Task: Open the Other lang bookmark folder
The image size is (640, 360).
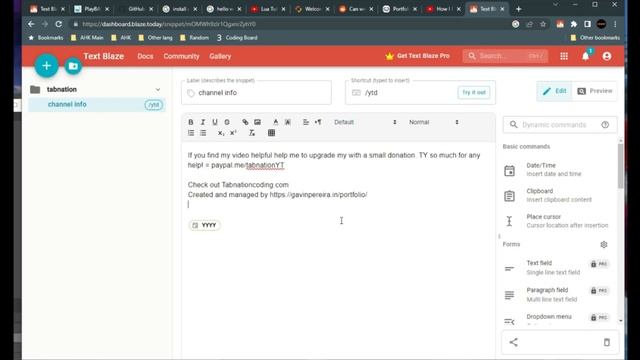Action: click(156, 38)
